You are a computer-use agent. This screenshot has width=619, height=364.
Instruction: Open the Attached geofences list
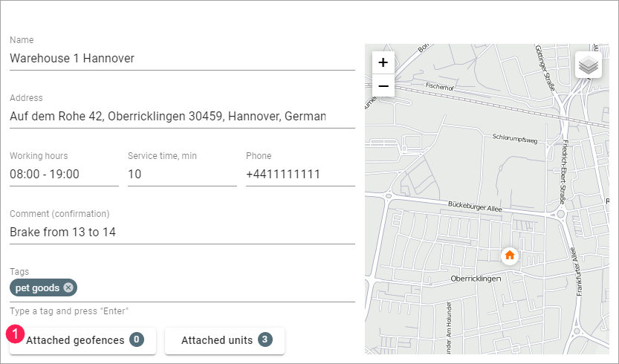[x=83, y=340]
